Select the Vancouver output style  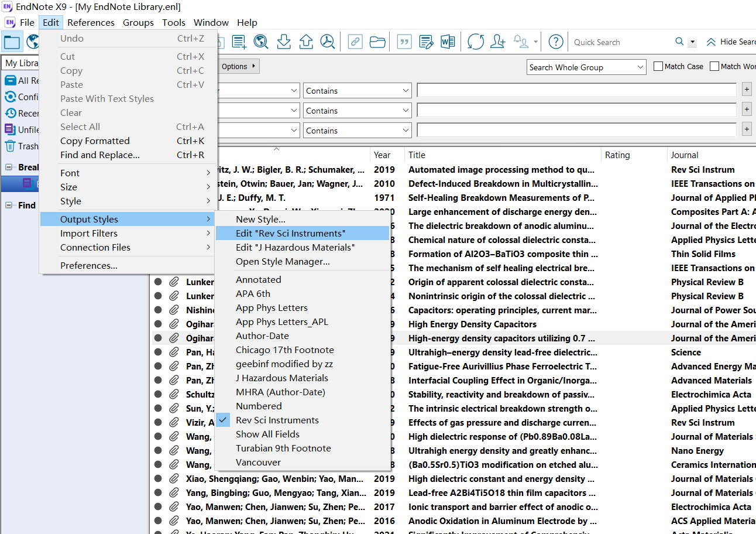(x=303, y=462)
